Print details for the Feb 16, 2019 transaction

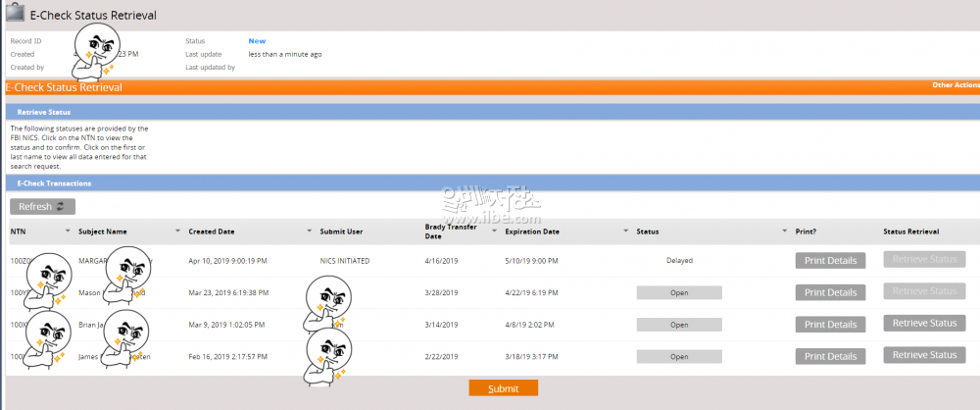point(829,355)
